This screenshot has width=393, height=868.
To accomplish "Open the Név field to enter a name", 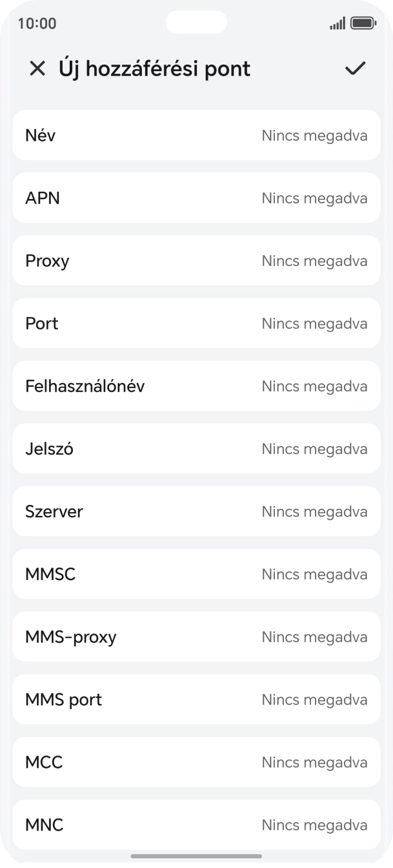I will point(196,135).
